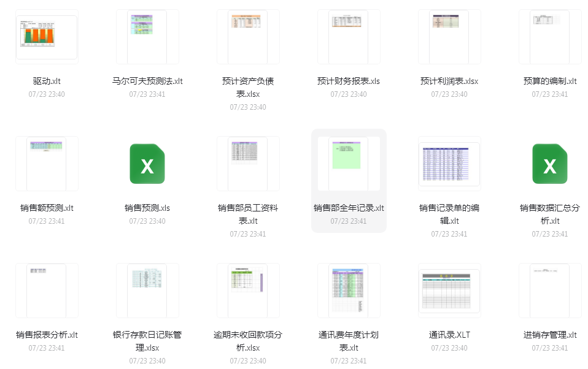Click the 销售报表分析.xlt file thumbnail
Viewport: 588px width, 369px height.
(47, 291)
